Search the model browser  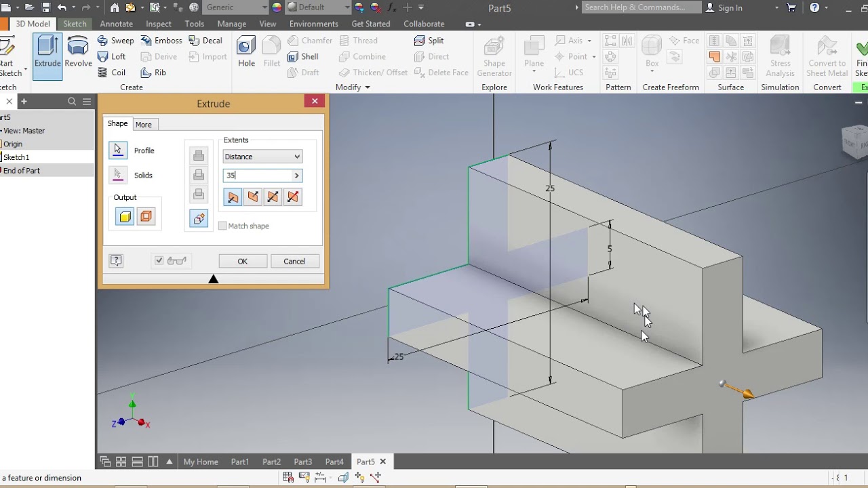[72, 102]
